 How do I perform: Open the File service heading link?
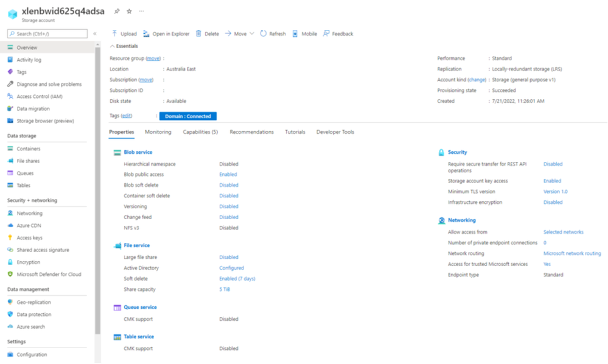[136, 245]
